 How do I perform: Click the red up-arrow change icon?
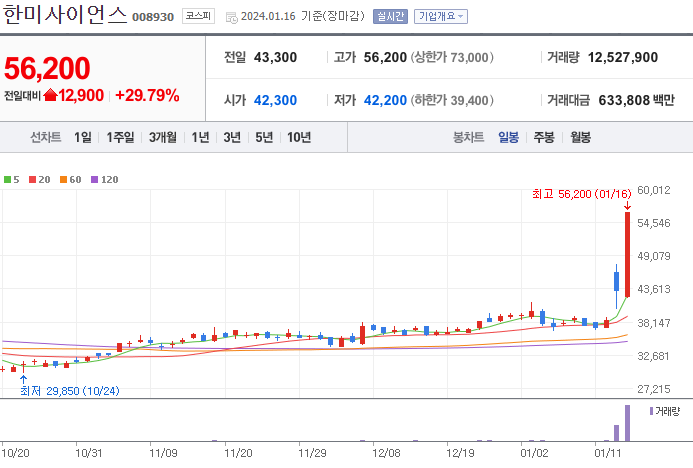[51, 95]
